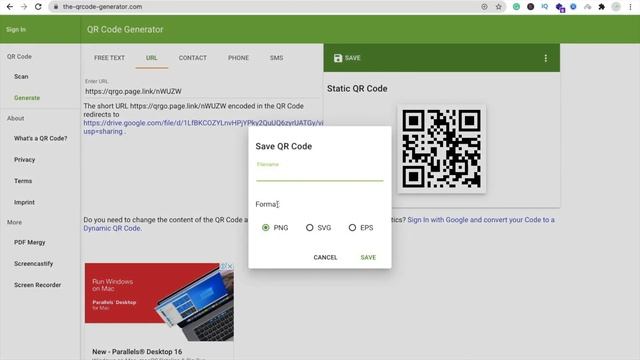Click the lock icon in the address bar
Screen dimensions: 640x360
click(56, 7)
